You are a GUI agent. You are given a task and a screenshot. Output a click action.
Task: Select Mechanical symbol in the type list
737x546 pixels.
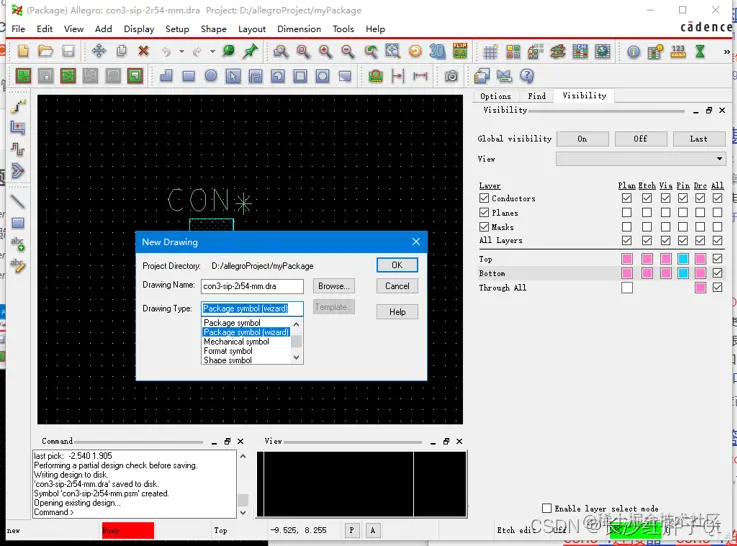tap(236, 342)
